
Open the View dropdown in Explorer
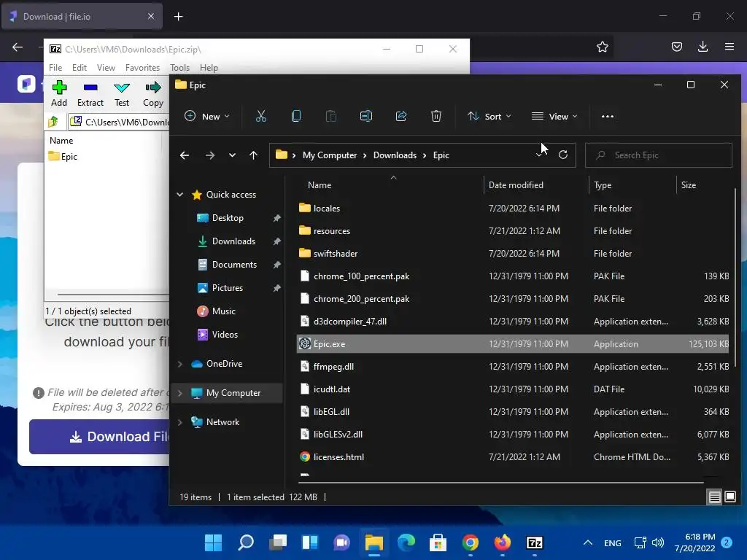click(x=554, y=116)
